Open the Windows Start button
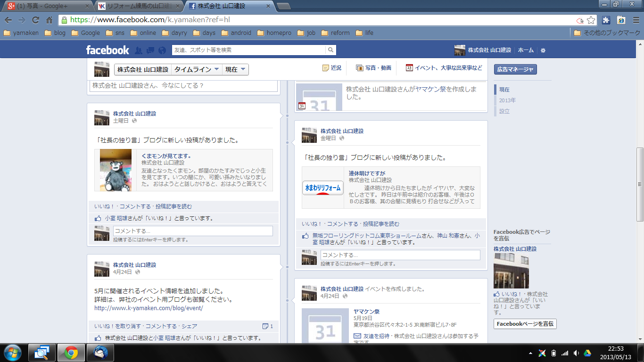Viewport: 644px width, 362px height. pyautogui.click(x=13, y=353)
